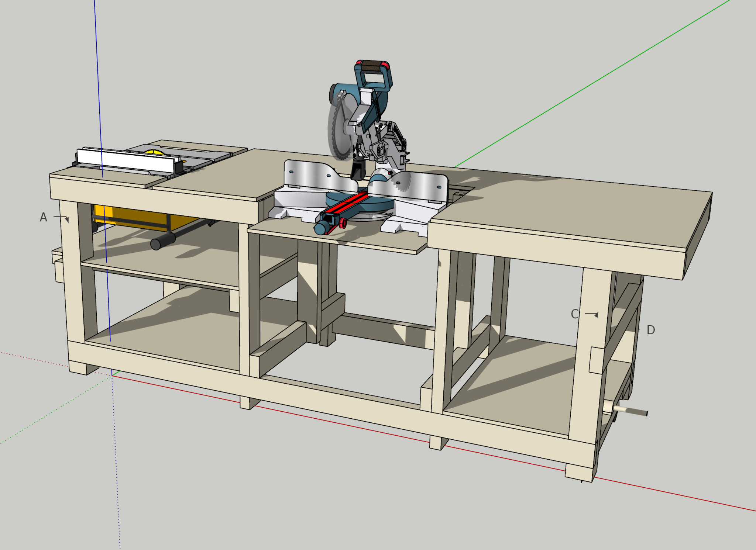Click the blue vertical axis line
This screenshot has height=550, width=756.
[x=97, y=74]
